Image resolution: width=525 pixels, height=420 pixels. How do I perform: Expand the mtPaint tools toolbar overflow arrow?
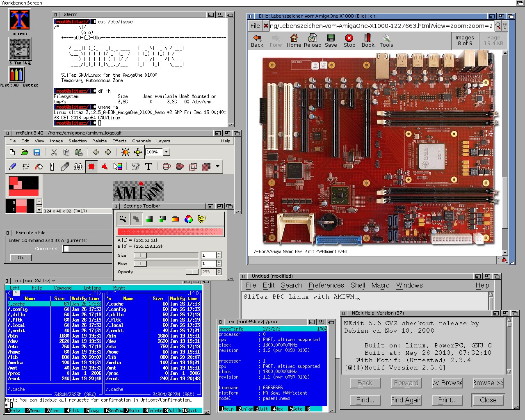[x=217, y=167]
